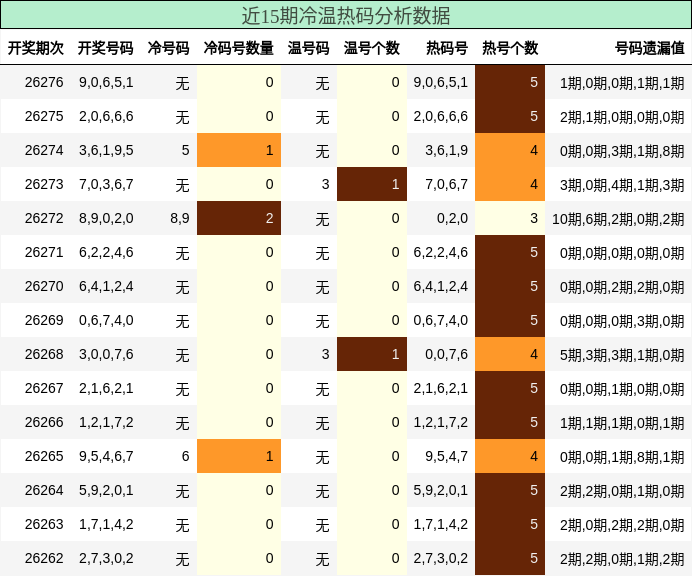Image resolution: width=692 pixels, height=576 pixels.
Task: Click hot count 5 in row 26276
Action: point(510,82)
